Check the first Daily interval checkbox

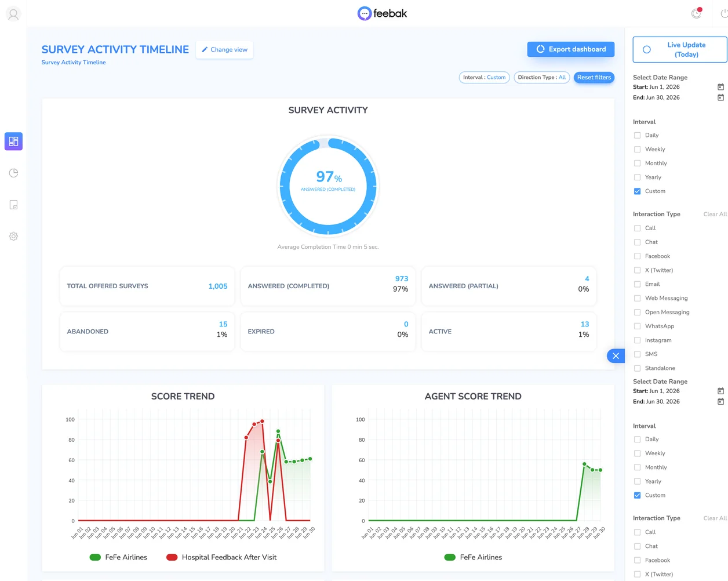tap(638, 135)
